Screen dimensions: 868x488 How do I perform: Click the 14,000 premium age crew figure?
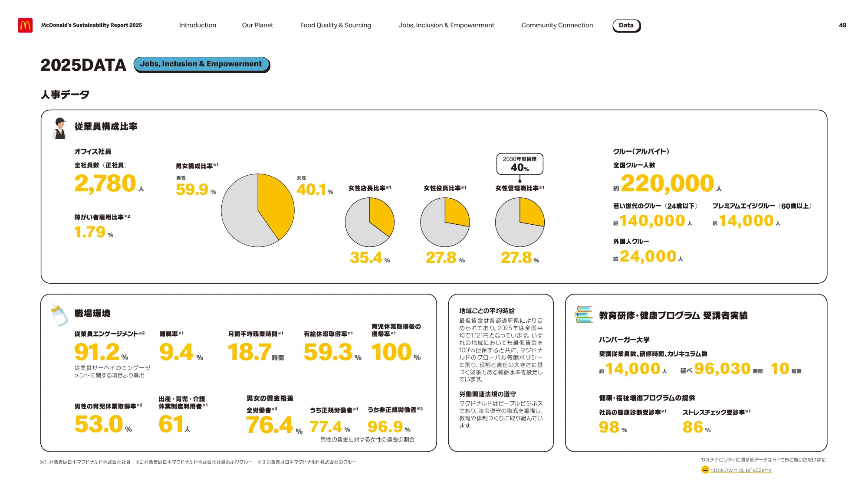pos(746,221)
